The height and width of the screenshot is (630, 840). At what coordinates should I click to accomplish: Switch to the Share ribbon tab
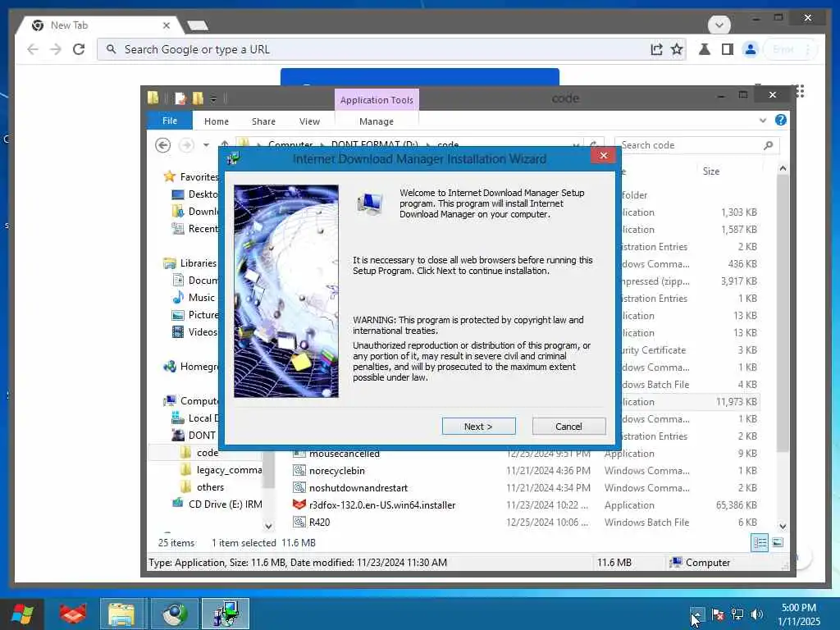(x=263, y=121)
